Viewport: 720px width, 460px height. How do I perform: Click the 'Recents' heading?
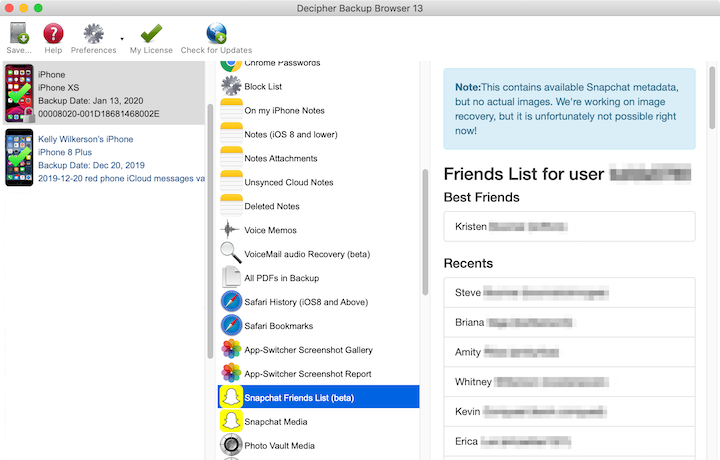pos(468,263)
